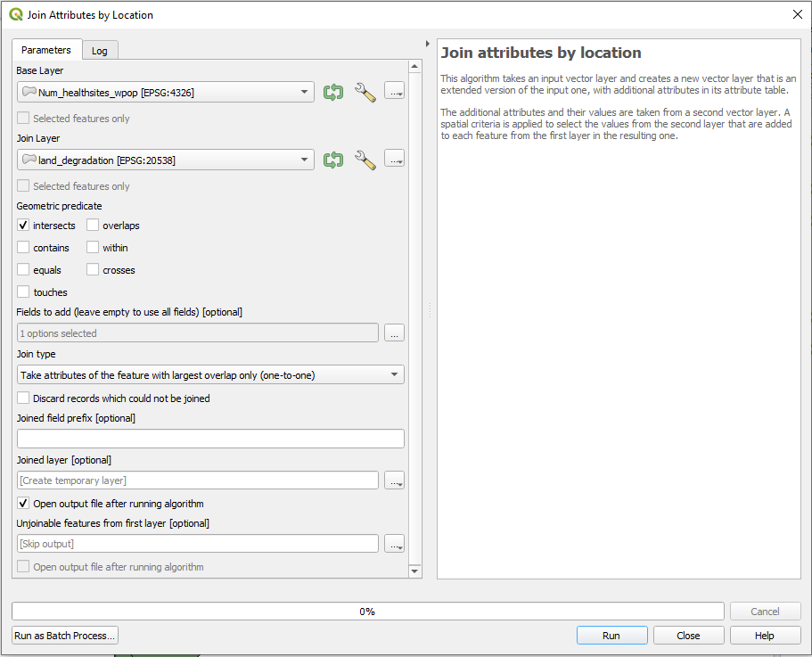Viewport: 812px width, 657px height.
Task: Choose Joined layer output location ellipsis button
Action: click(x=395, y=480)
